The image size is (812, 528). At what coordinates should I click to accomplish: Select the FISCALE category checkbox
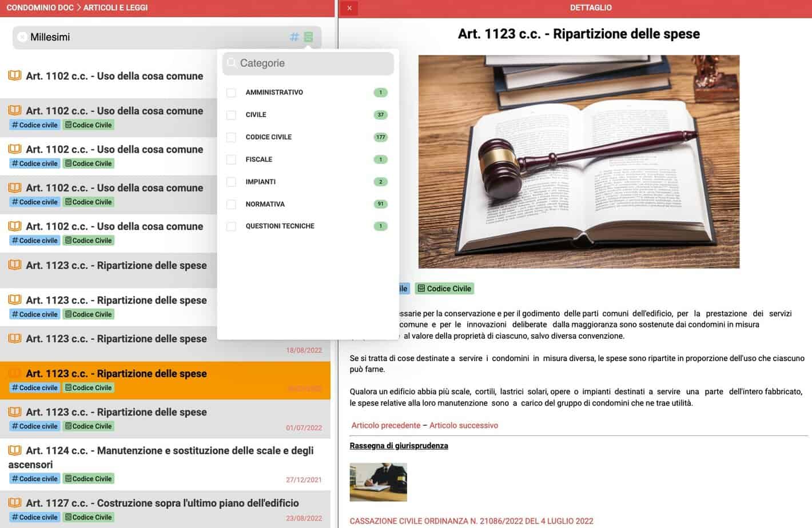pyautogui.click(x=231, y=159)
